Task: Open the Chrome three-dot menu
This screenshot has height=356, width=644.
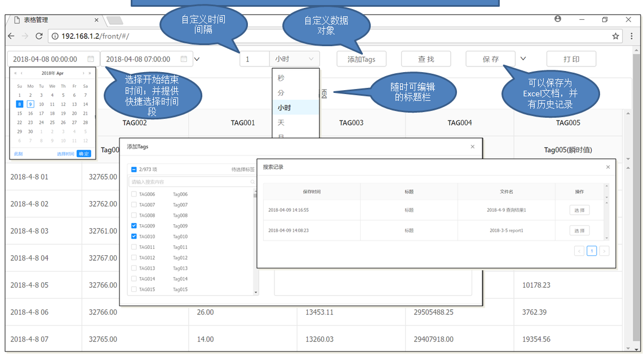Action: (632, 36)
